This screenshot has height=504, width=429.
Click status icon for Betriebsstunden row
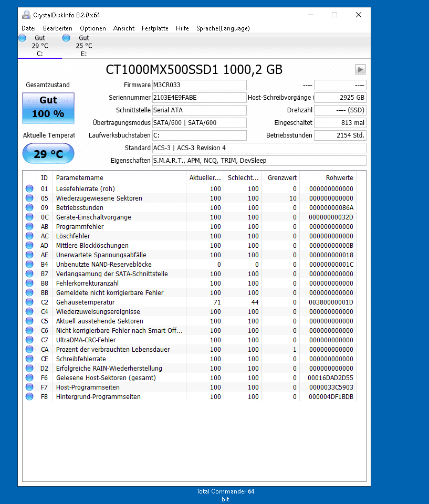(29, 208)
